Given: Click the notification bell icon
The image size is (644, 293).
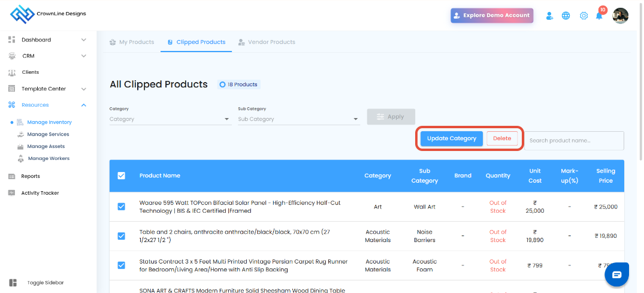Looking at the screenshot, I should (598, 16).
